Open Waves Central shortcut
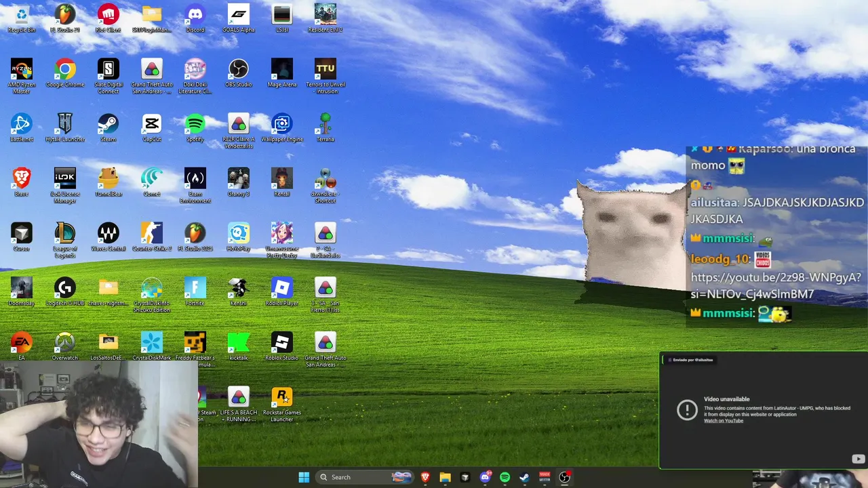 pyautogui.click(x=108, y=237)
